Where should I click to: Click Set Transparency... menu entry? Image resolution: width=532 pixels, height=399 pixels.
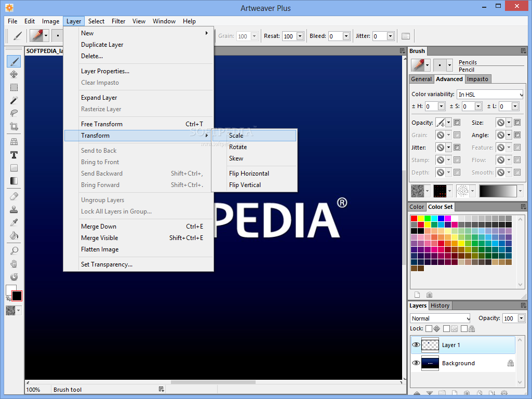139,264
